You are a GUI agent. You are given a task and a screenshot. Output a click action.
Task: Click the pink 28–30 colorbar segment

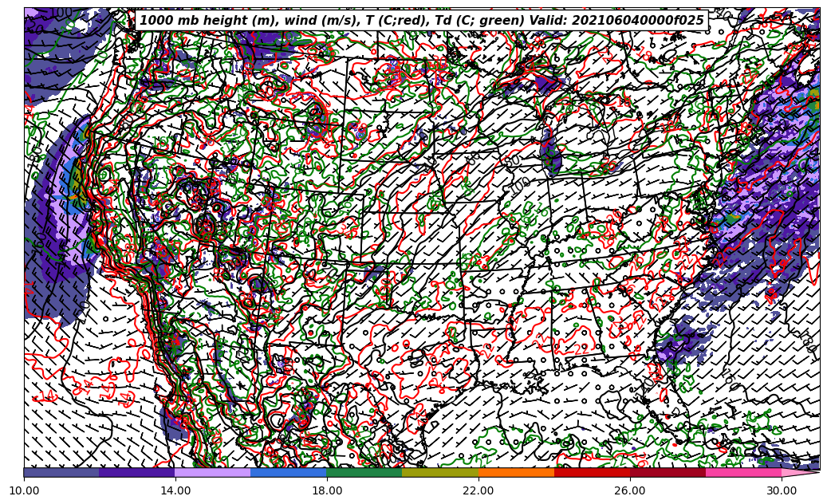(743, 472)
